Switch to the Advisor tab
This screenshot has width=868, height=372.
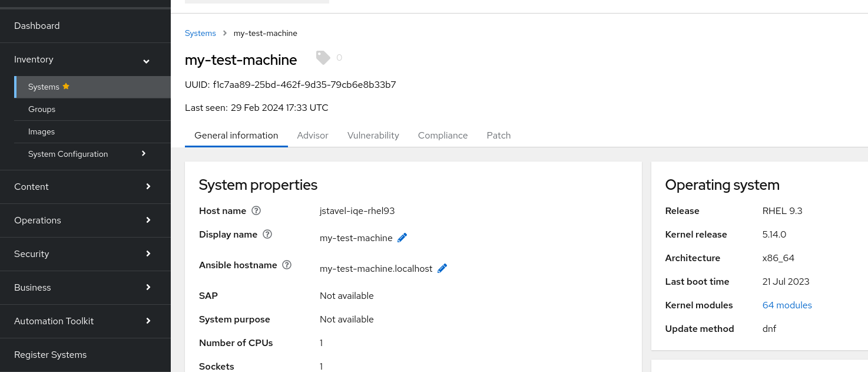point(313,135)
